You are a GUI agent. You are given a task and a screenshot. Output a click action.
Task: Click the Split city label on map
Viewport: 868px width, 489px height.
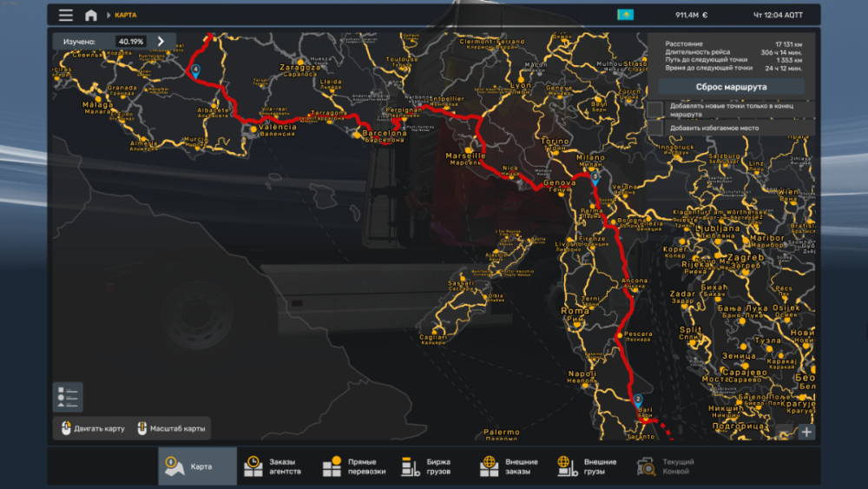pyautogui.click(x=691, y=330)
